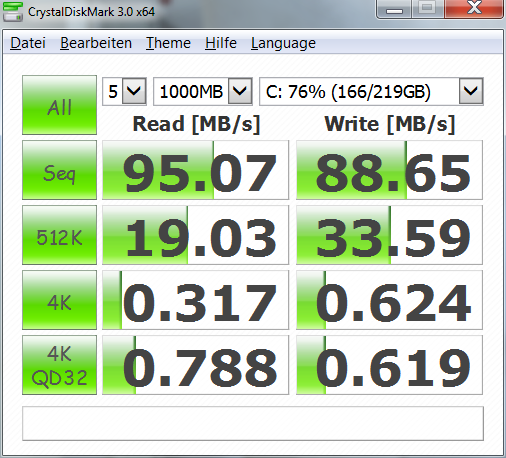Viewport: 506px width, 458px height.
Task: Select the 512K read value 19.03
Action: pyautogui.click(x=195, y=235)
